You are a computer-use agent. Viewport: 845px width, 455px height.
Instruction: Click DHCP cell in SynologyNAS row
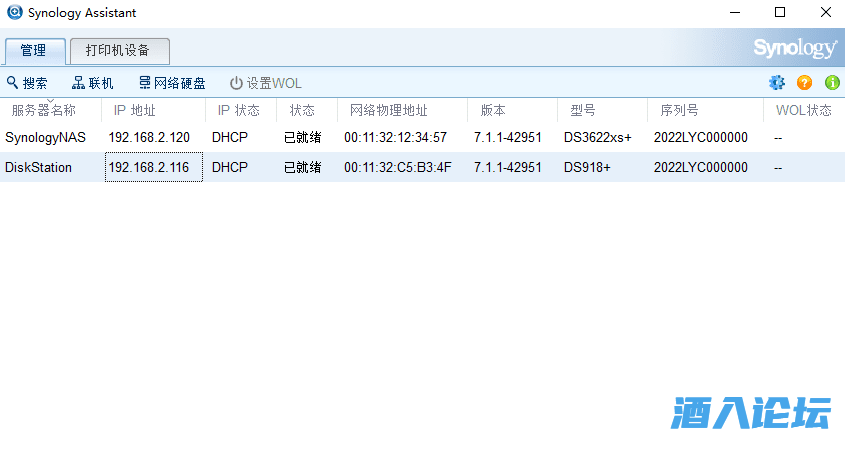[230, 137]
